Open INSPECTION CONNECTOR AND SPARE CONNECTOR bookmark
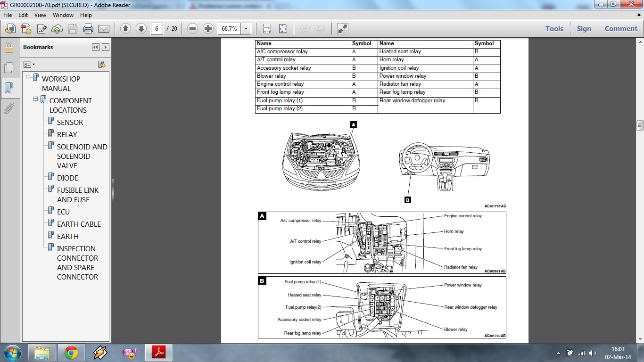The width and height of the screenshot is (644, 362). click(77, 263)
